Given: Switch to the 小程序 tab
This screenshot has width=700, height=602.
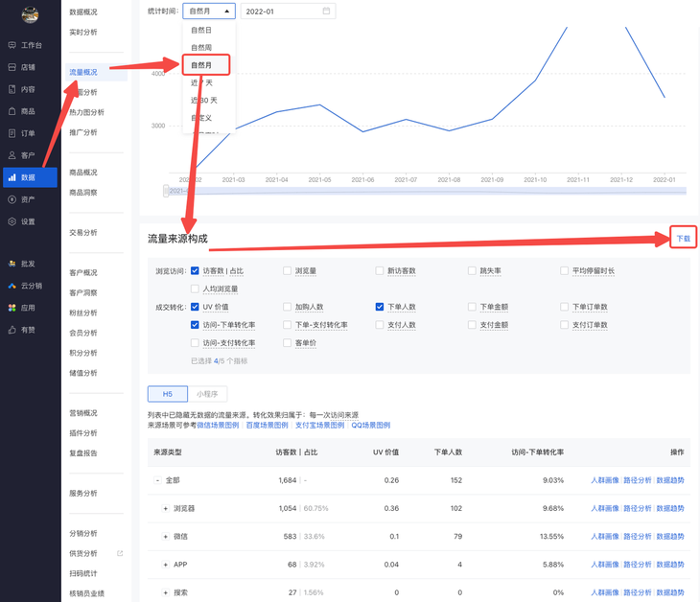Looking at the screenshot, I should [207, 394].
